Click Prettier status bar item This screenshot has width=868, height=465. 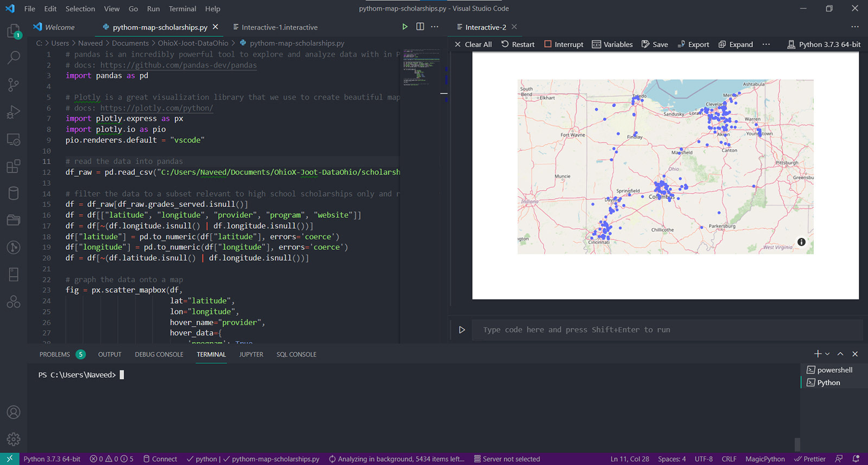point(810,459)
